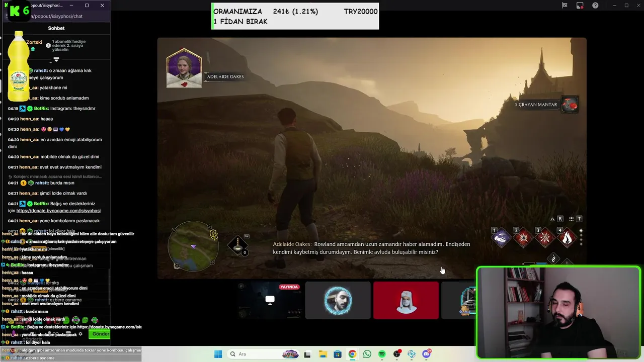644x362 pixels.
Task: Select spell slot 4 fire spell icon
Action: pyautogui.click(x=567, y=237)
